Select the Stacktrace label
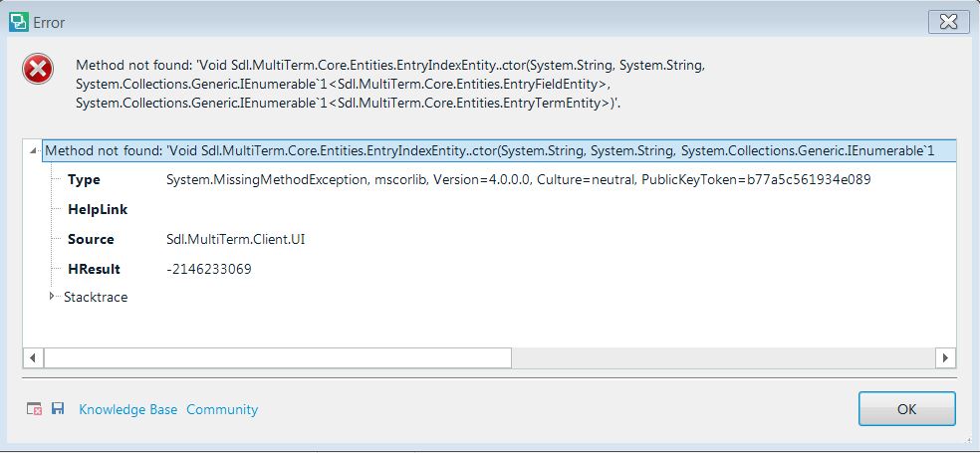This screenshot has width=980, height=453. click(x=96, y=297)
